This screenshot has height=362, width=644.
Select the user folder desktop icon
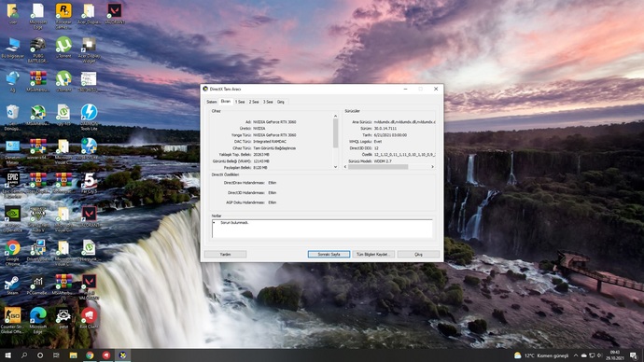[12, 14]
